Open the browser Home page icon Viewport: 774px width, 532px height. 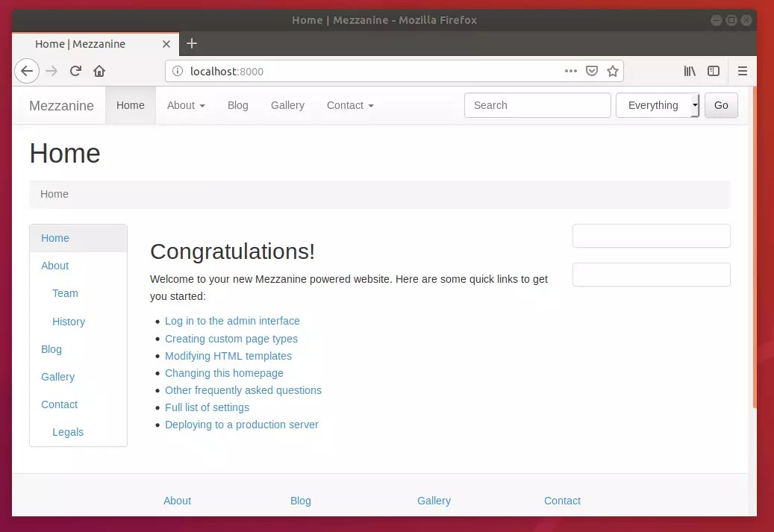click(100, 71)
